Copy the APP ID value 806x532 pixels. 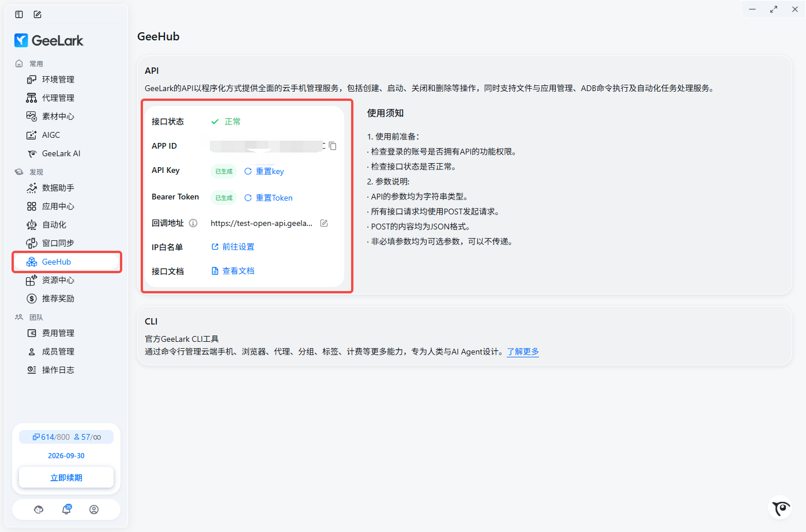click(x=333, y=146)
